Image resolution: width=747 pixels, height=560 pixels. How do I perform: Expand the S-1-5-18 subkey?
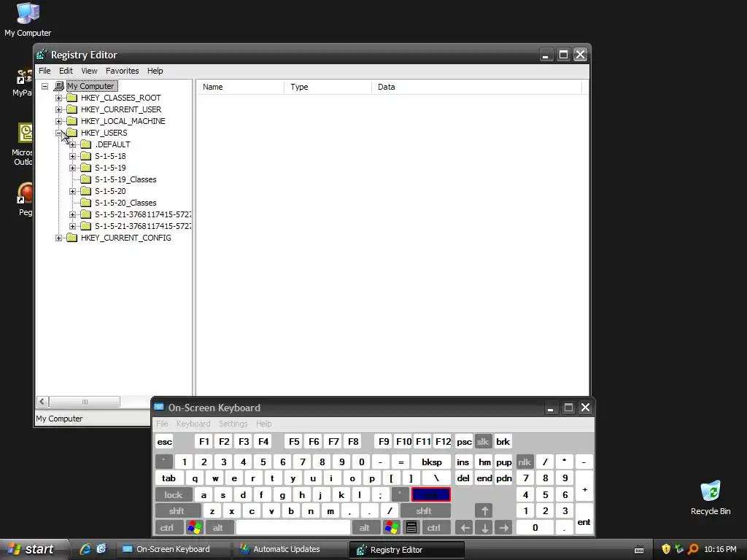point(72,156)
